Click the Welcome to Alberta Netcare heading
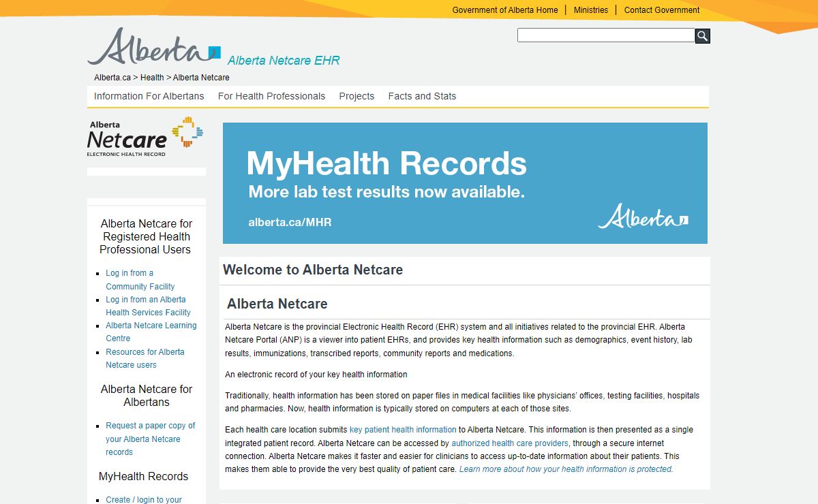The image size is (818, 504). (x=313, y=270)
